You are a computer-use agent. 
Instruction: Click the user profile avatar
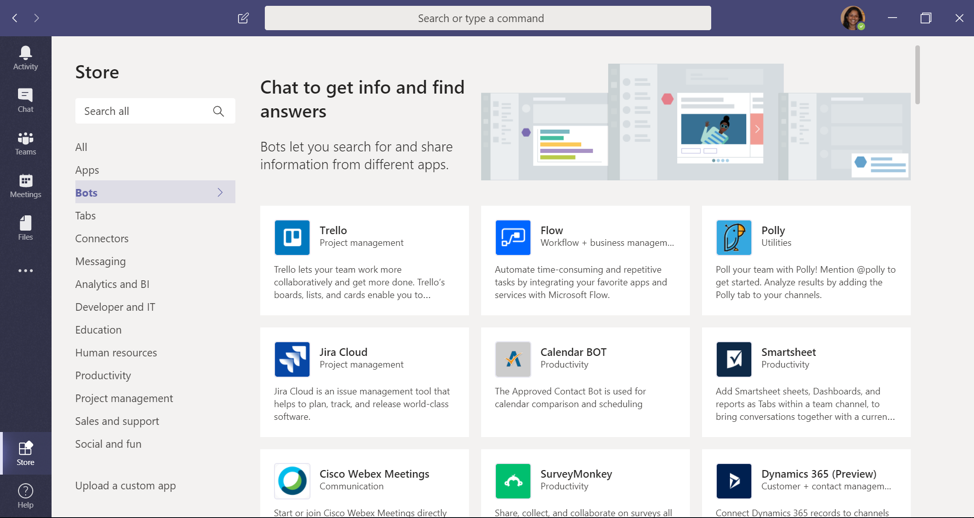pyautogui.click(x=853, y=18)
